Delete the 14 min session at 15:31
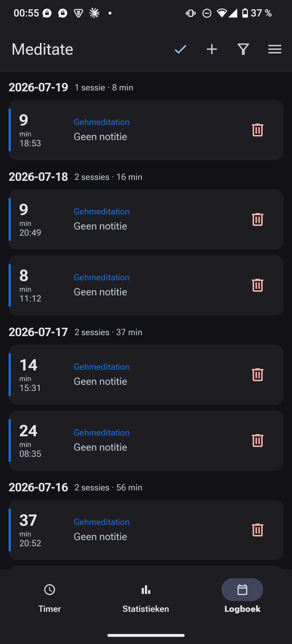 point(257,374)
